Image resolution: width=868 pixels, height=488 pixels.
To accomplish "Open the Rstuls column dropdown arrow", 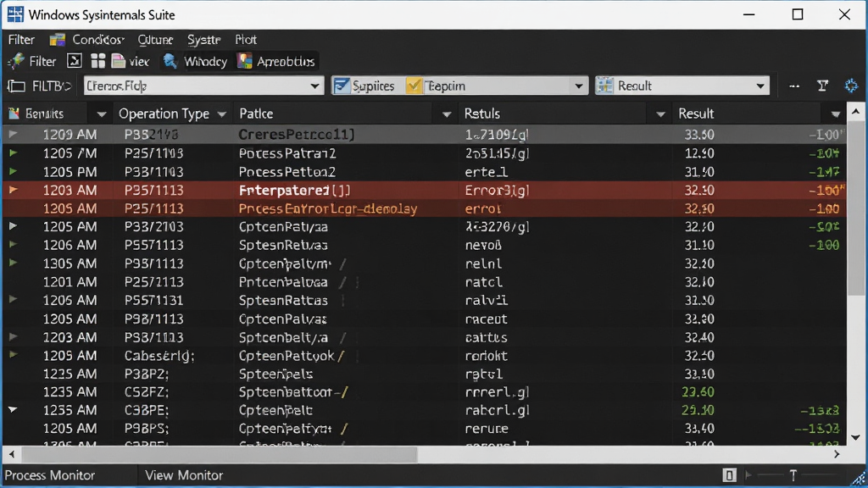I will [660, 114].
